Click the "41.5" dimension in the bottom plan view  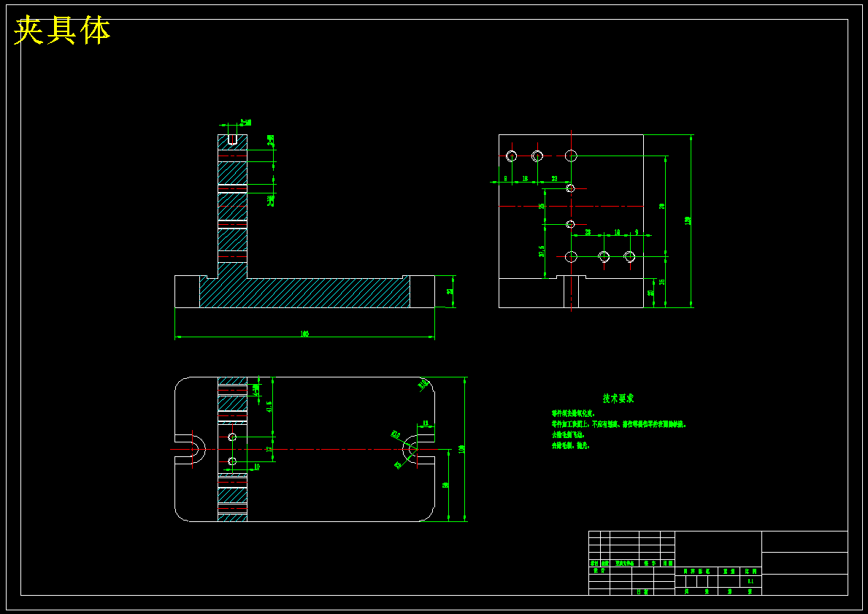point(269,407)
